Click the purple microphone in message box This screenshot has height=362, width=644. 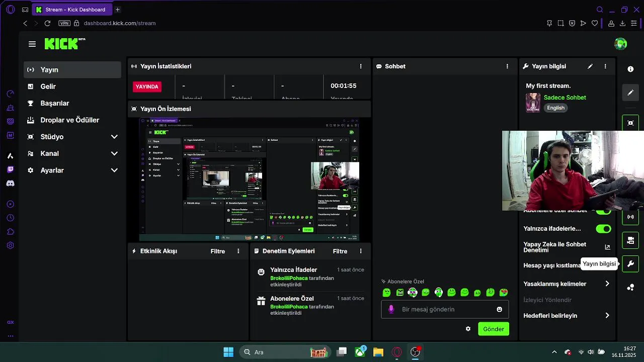pyautogui.click(x=391, y=309)
